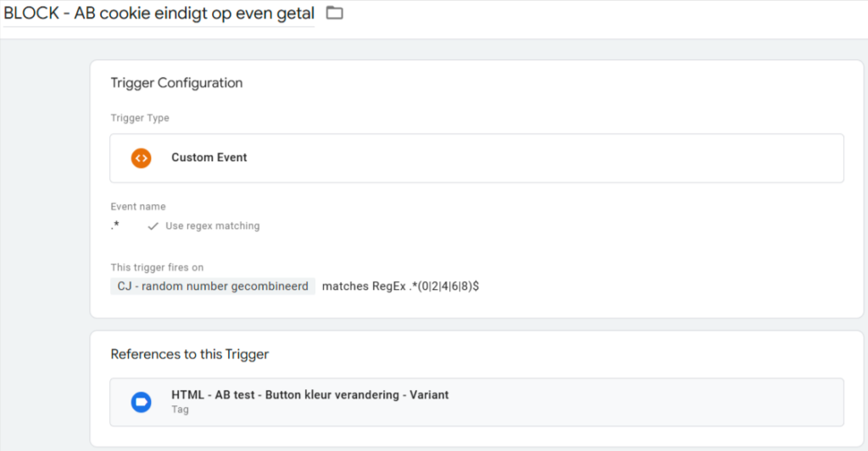Click the orange Custom Event icon
This screenshot has width=868, height=451.
tap(142, 159)
